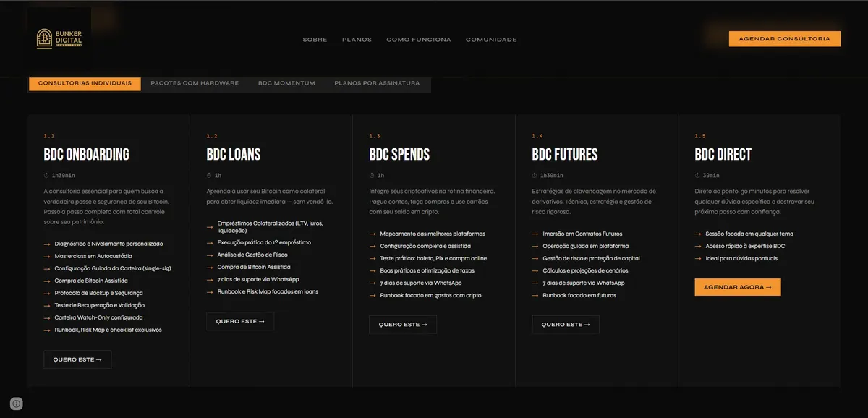
Task: Click 'Imersão em Contratos Futuros' item
Action: [582, 234]
